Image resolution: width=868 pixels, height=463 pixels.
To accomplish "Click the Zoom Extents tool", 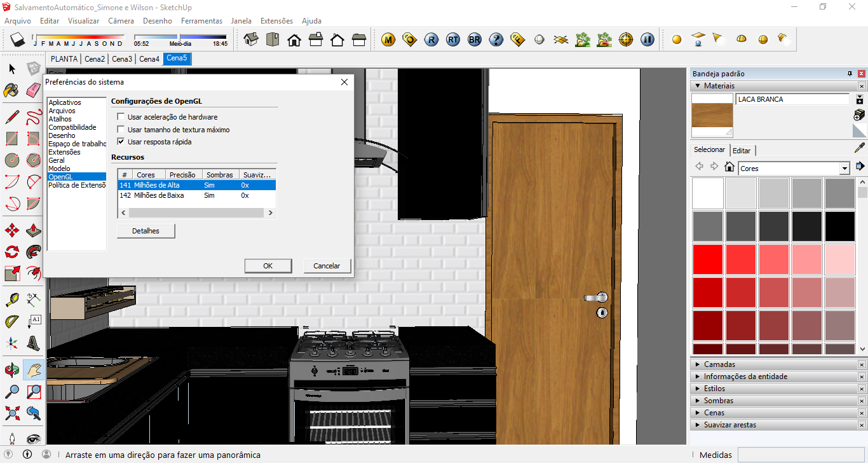I will point(11,413).
